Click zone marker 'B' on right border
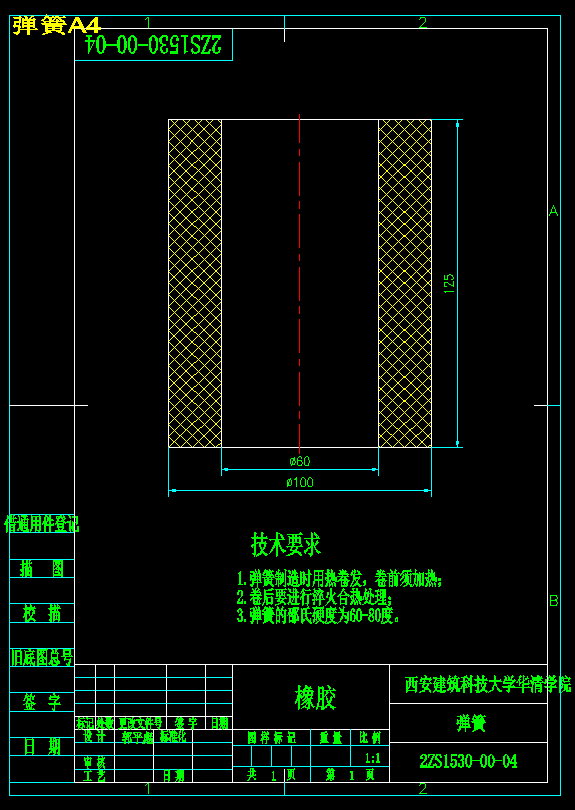This screenshot has height=810, width=575. 553,601
